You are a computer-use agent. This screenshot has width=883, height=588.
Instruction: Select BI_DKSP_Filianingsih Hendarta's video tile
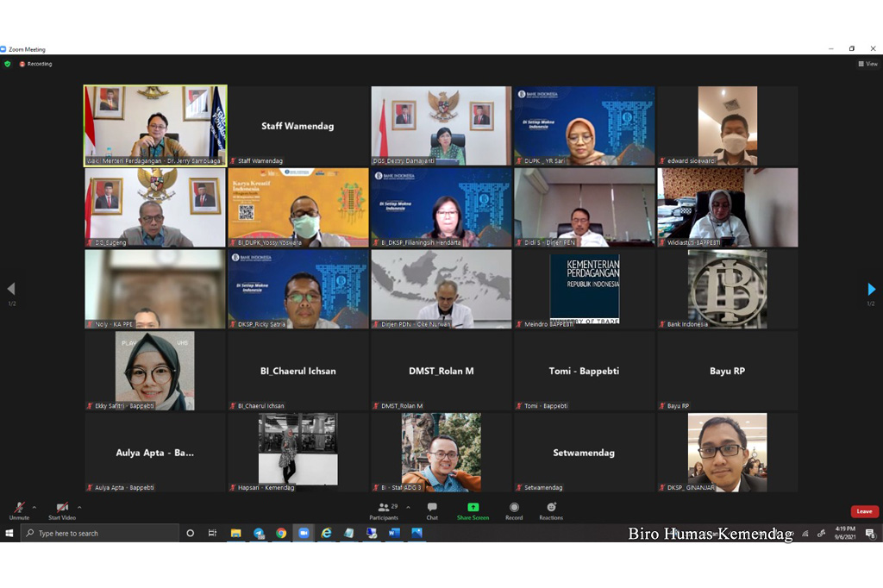coord(441,207)
